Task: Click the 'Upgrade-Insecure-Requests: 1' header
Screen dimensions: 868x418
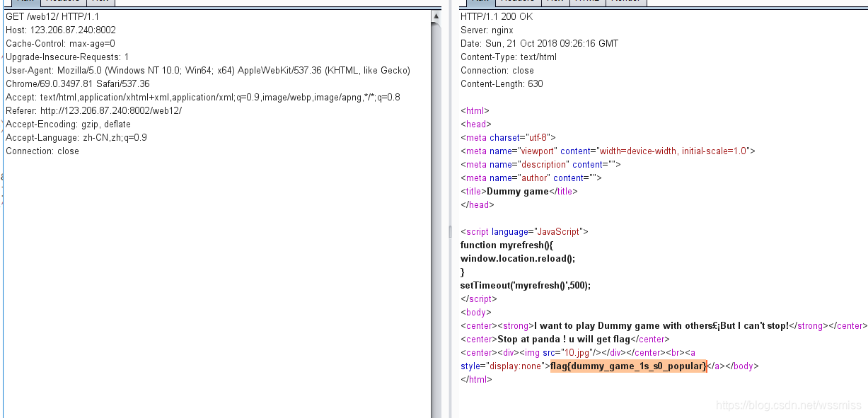Action: pyautogui.click(x=67, y=57)
